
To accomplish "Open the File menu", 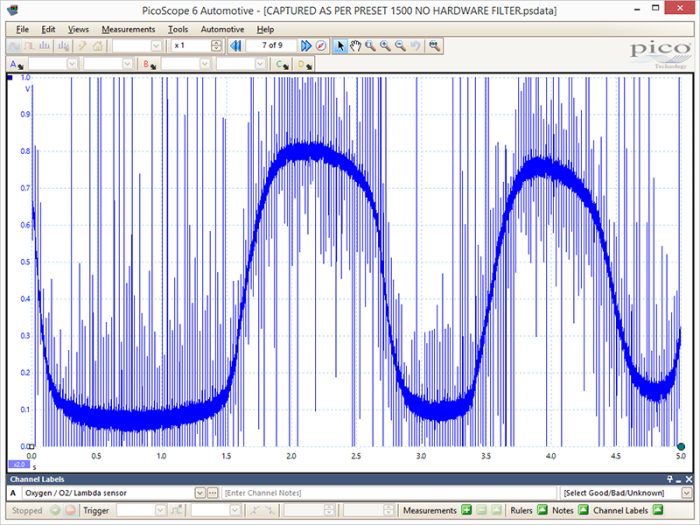I will coord(22,29).
